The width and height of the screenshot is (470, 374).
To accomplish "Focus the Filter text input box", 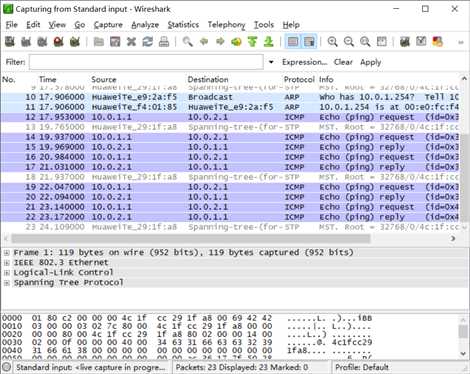I will pos(146,62).
